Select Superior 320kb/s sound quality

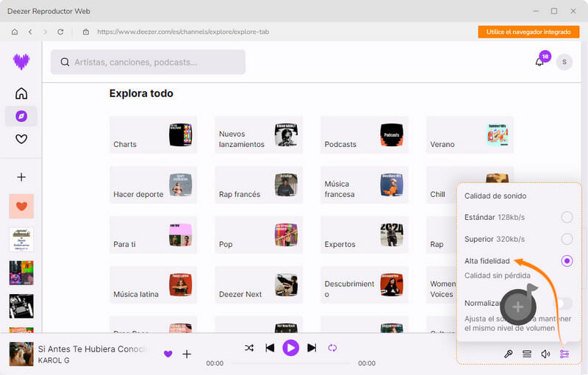(x=567, y=239)
